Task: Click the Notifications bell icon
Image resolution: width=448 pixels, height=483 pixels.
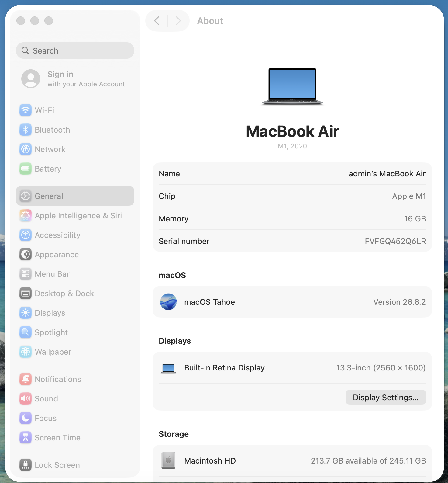Action: coord(26,379)
